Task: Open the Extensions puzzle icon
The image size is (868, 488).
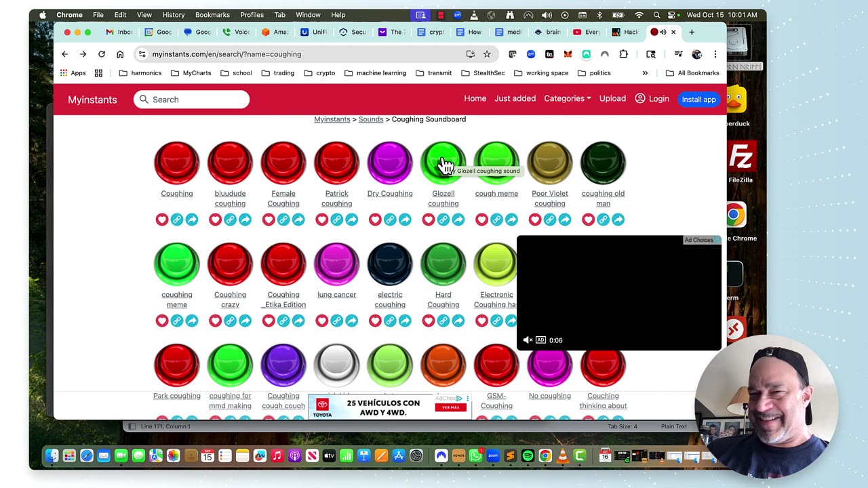Action: pos(623,54)
